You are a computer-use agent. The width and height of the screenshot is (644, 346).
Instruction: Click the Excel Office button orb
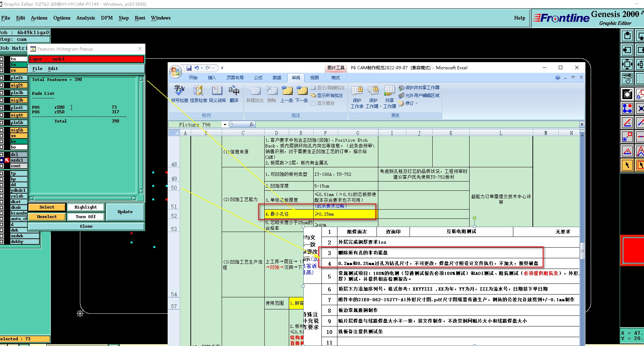(x=175, y=71)
